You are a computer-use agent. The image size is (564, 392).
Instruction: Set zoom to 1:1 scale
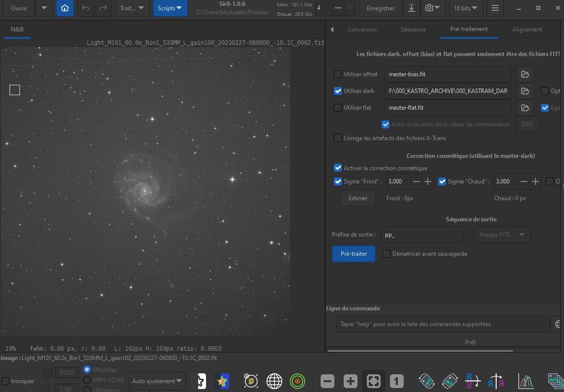(x=396, y=380)
